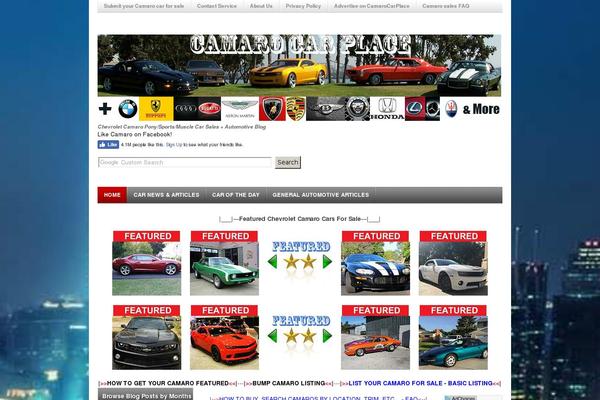Focus the Google Custom Search field
Screen dimensions: 600x400
click(185, 162)
